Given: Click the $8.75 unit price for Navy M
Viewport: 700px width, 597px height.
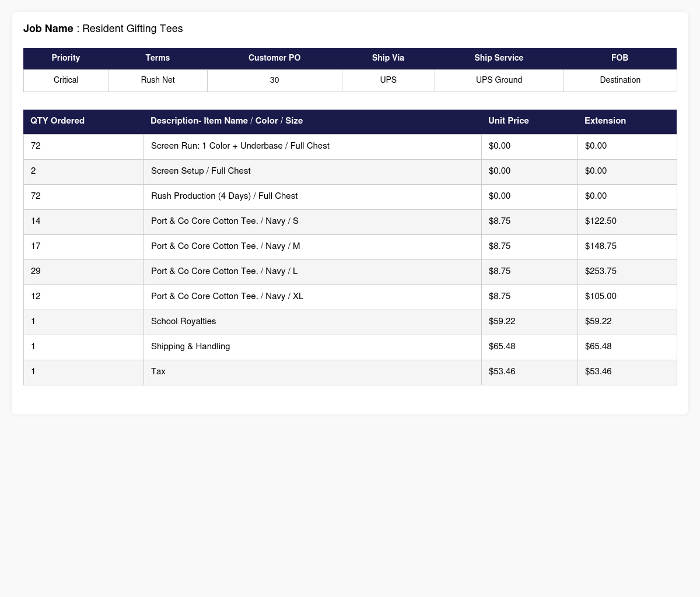Looking at the screenshot, I should pyautogui.click(x=530, y=247).
